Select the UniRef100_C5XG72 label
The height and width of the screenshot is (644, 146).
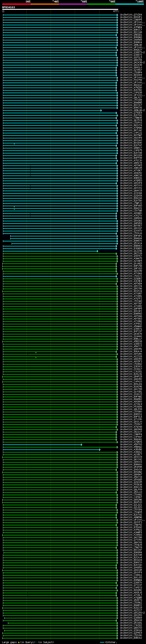131,276
